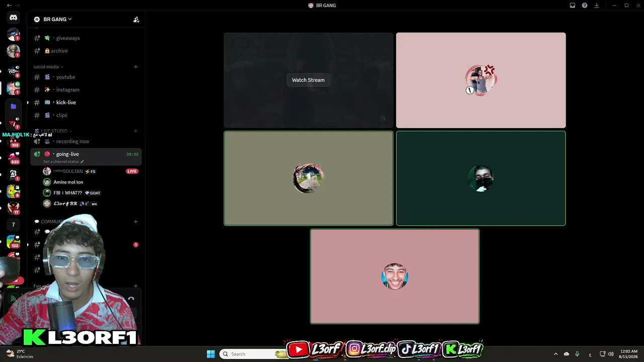This screenshot has width=644, height=362.
Task: Open the server with the 533 badge
Action: coord(14,158)
